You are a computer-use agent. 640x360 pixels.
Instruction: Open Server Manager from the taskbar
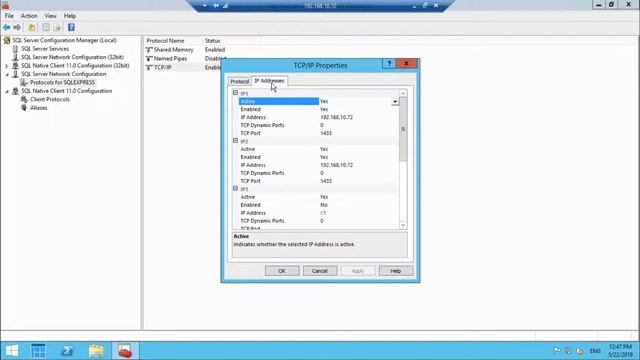[x=38, y=351]
